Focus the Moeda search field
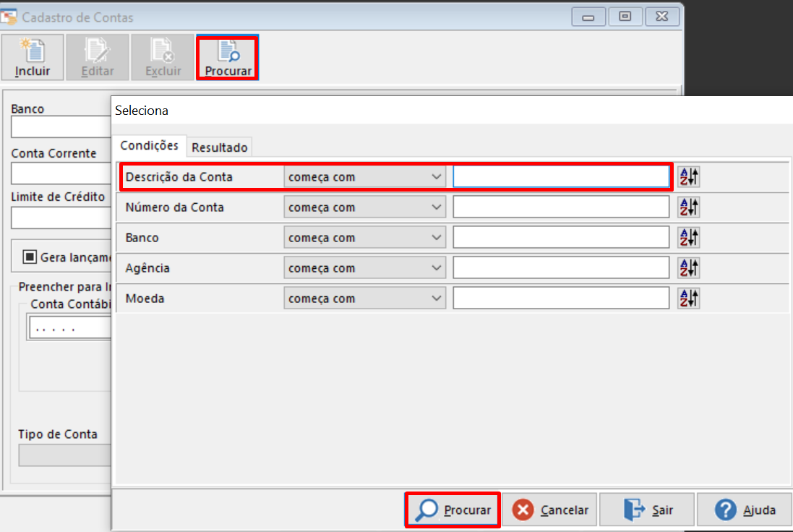The image size is (793, 532). 562,299
